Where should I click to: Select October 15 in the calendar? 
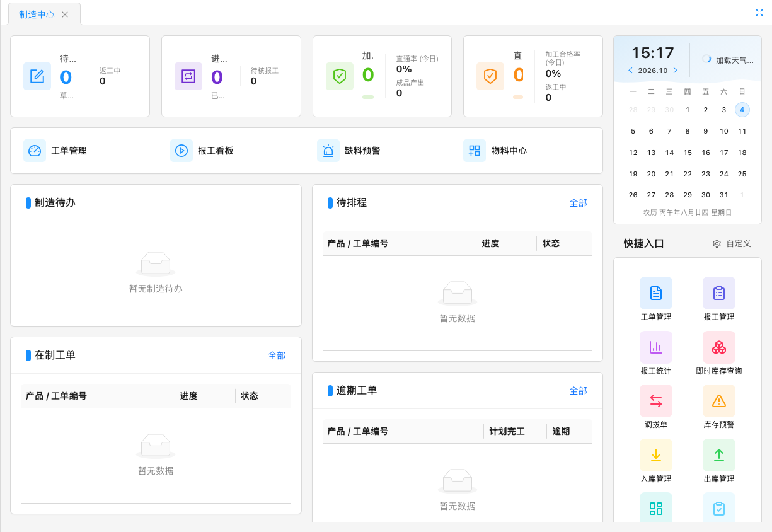(x=688, y=153)
